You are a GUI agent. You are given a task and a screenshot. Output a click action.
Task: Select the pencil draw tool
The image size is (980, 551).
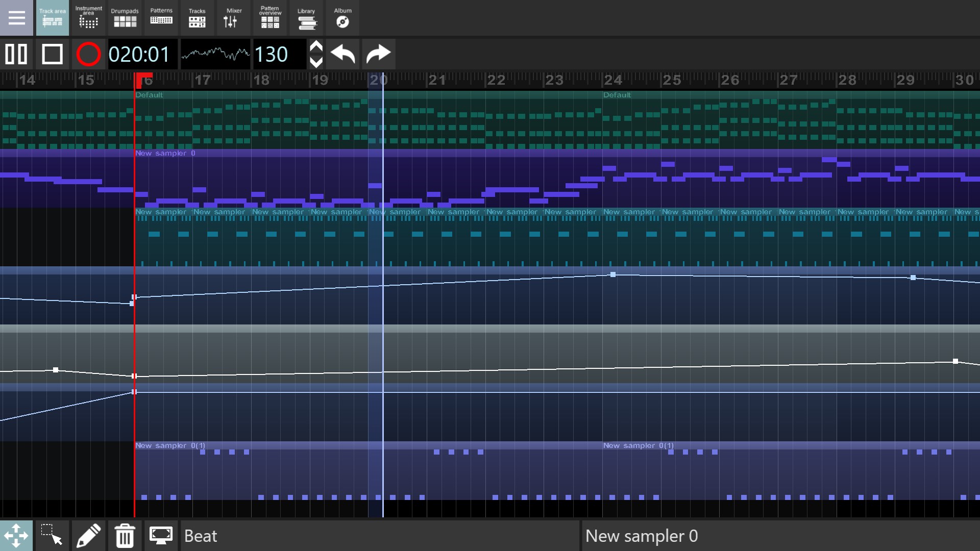pos(88,535)
